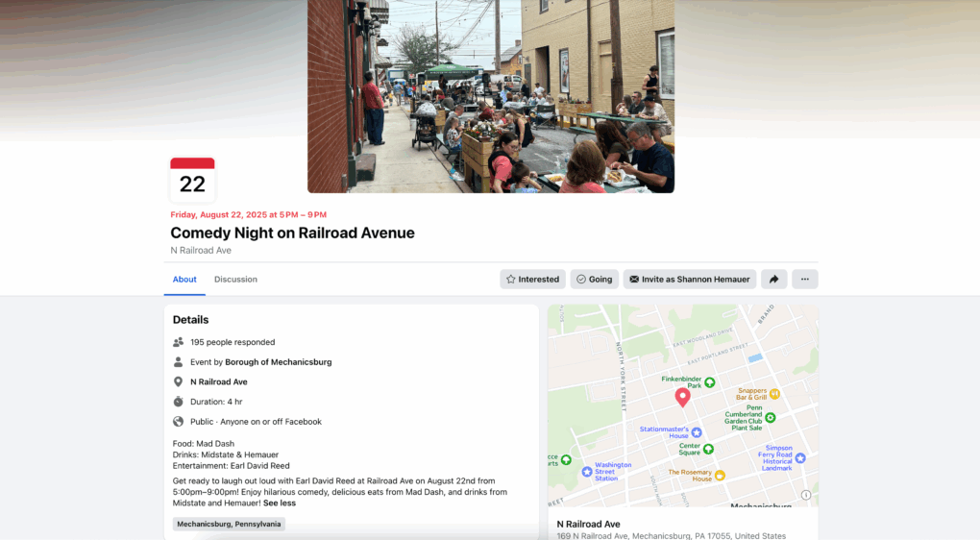
Task: Click 195 people responded text
Action: pyautogui.click(x=233, y=342)
